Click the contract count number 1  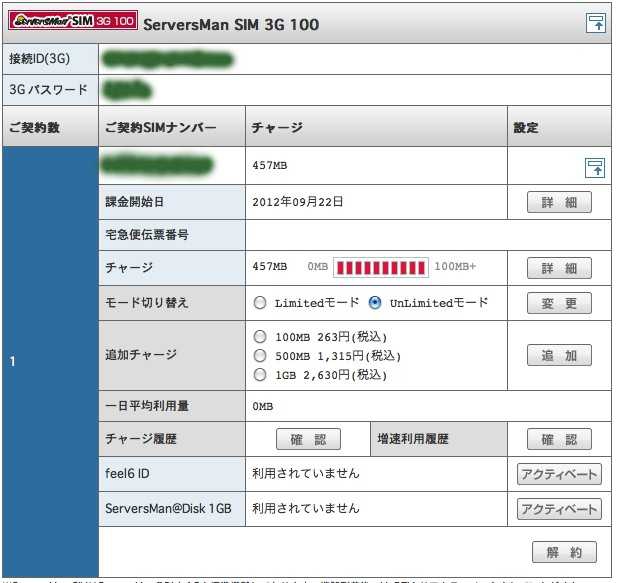pyautogui.click(x=13, y=361)
